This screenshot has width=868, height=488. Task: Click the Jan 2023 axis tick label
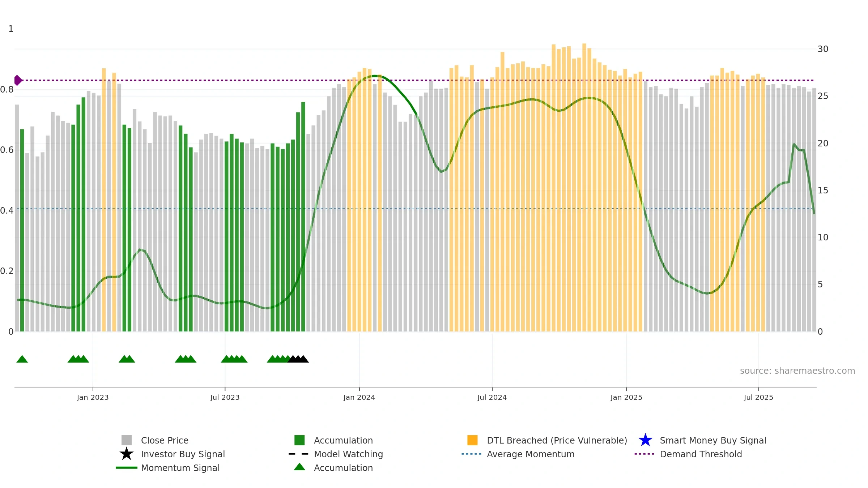point(93,398)
